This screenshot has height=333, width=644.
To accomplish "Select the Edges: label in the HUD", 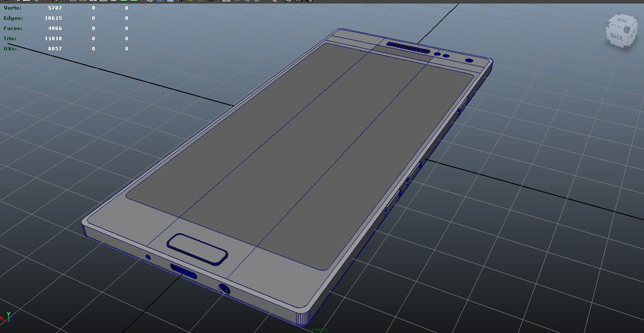I will pyautogui.click(x=13, y=18).
